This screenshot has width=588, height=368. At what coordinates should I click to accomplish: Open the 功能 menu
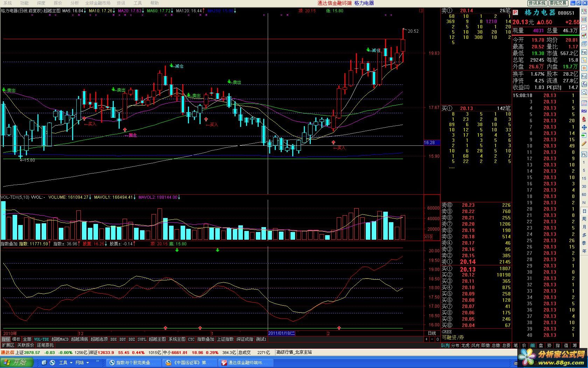(x=24, y=3)
